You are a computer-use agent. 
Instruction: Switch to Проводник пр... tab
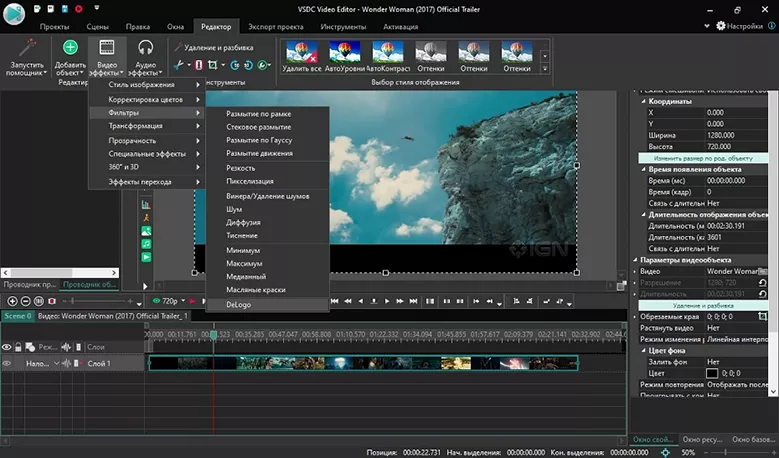click(30, 285)
